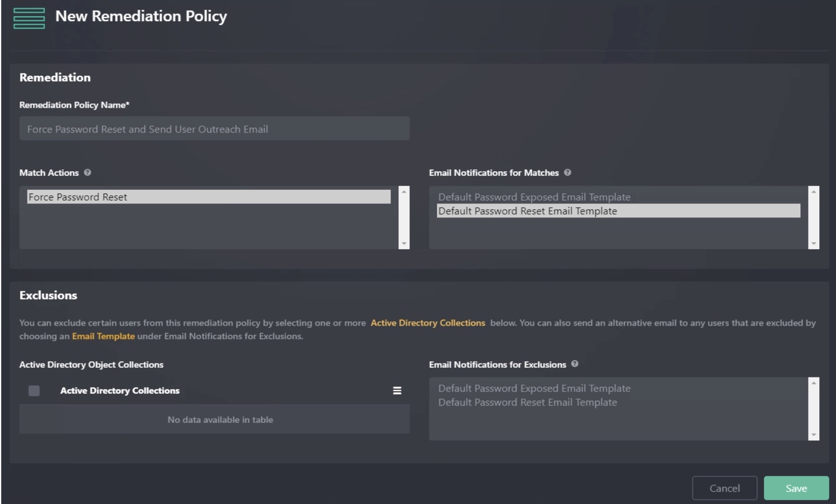836x504 pixels.
Task: Save the remediation policy
Action: point(796,488)
